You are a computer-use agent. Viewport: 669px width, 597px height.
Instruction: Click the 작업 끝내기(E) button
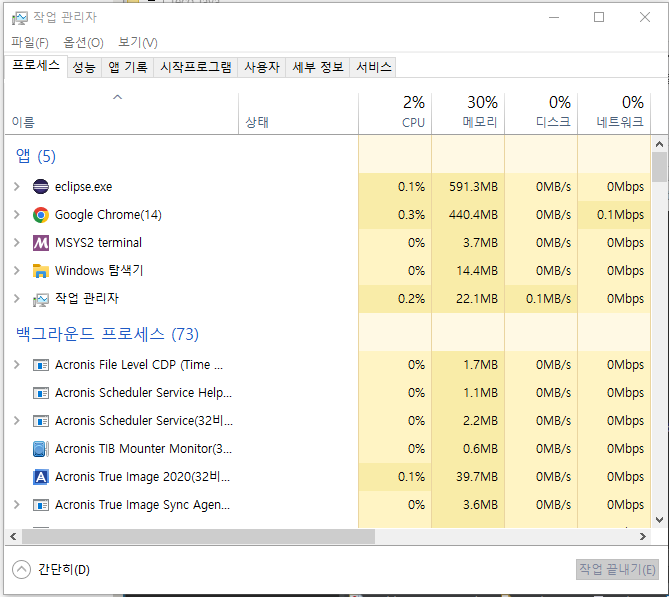pos(617,569)
